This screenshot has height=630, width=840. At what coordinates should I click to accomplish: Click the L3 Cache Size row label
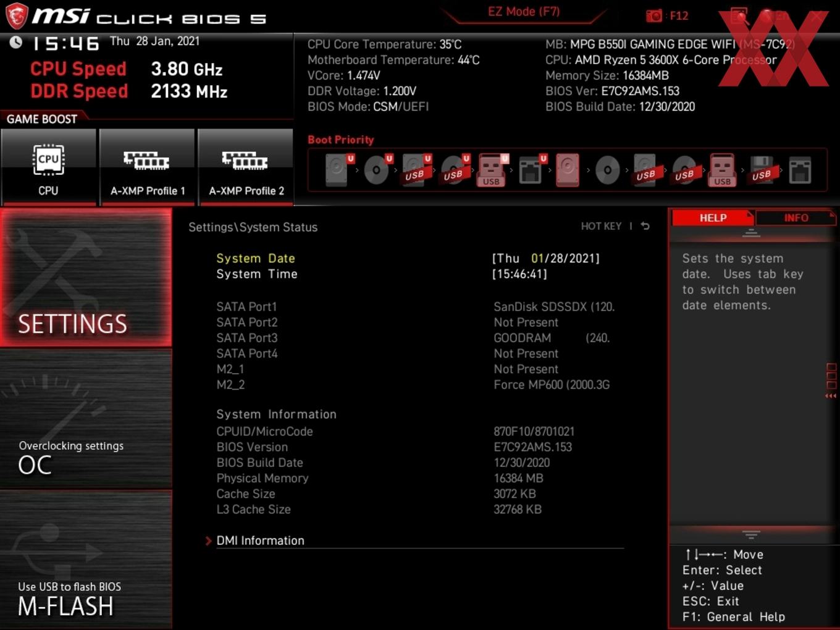coord(253,509)
